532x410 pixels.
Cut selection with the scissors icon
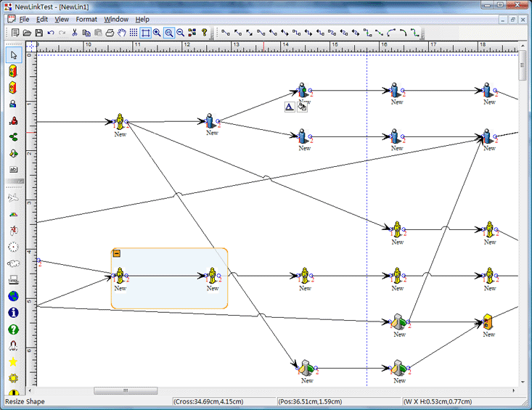click(x=75, y=33)
